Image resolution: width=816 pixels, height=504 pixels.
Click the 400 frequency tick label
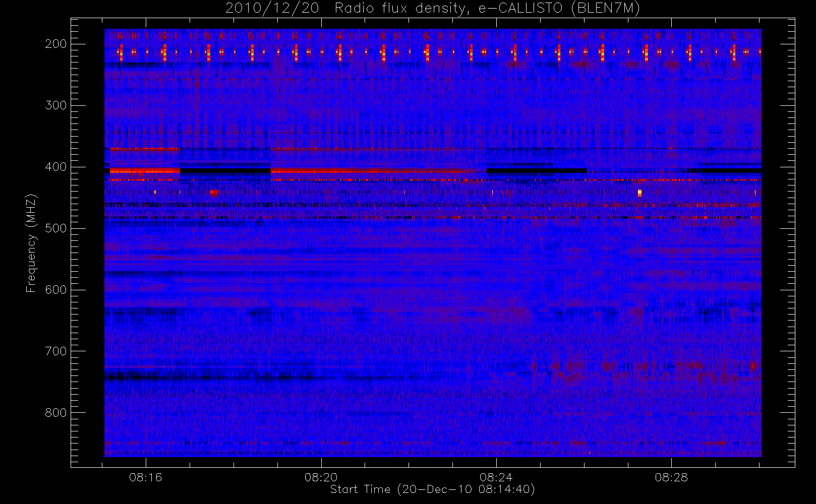[x=55, y=167]
